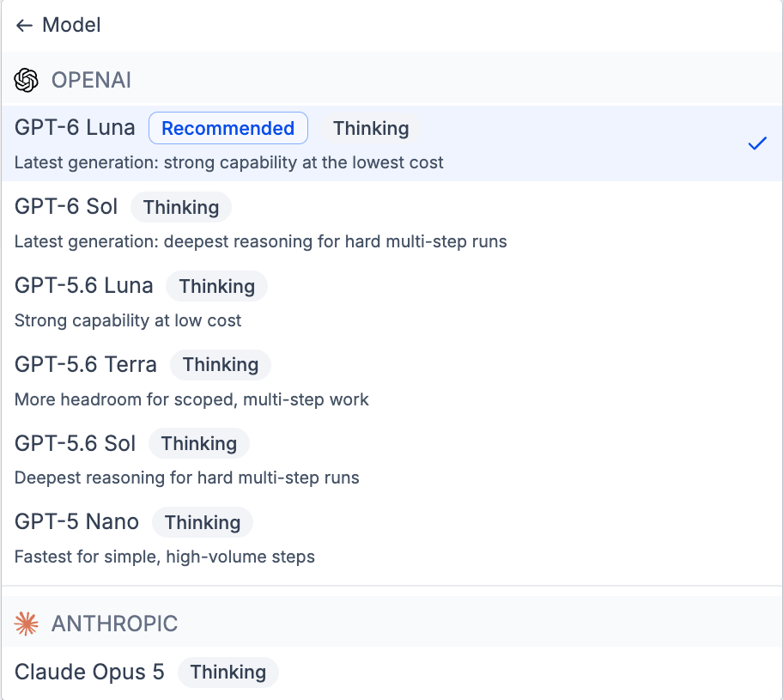Click 'More headroom for scoped, multi-step work'
The height and width of the screenshot is (700, 783).
coord(191,399)
